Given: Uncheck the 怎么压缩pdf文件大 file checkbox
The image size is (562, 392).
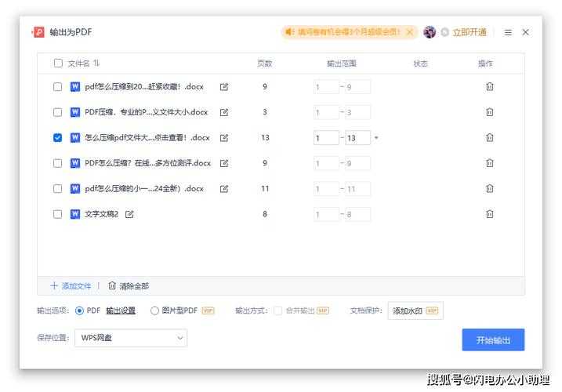Looking at the screenshot, I should tap(57, 138).
